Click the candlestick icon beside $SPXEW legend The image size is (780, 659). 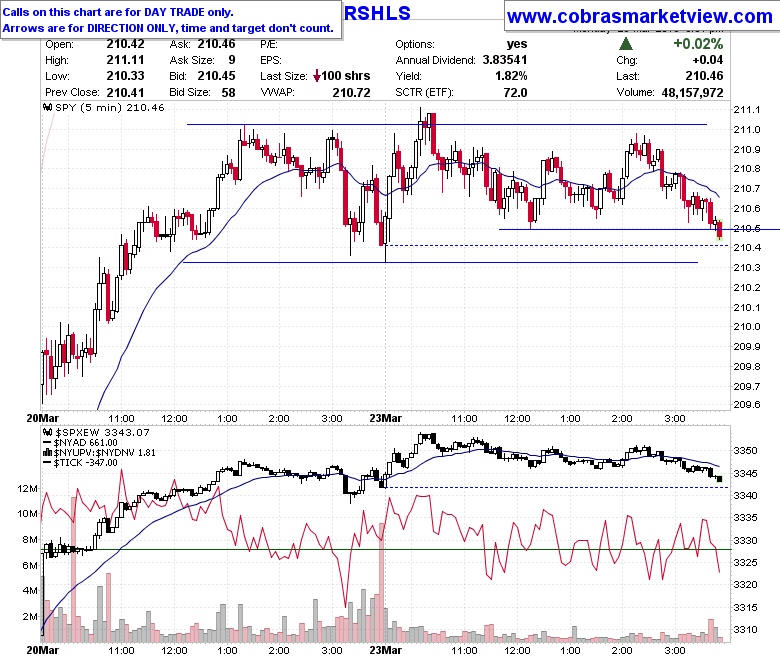pos(48,433)
